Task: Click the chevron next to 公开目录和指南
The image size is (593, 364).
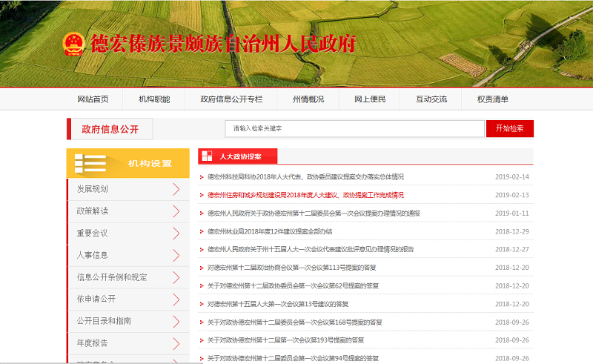Action: point(176,321)
